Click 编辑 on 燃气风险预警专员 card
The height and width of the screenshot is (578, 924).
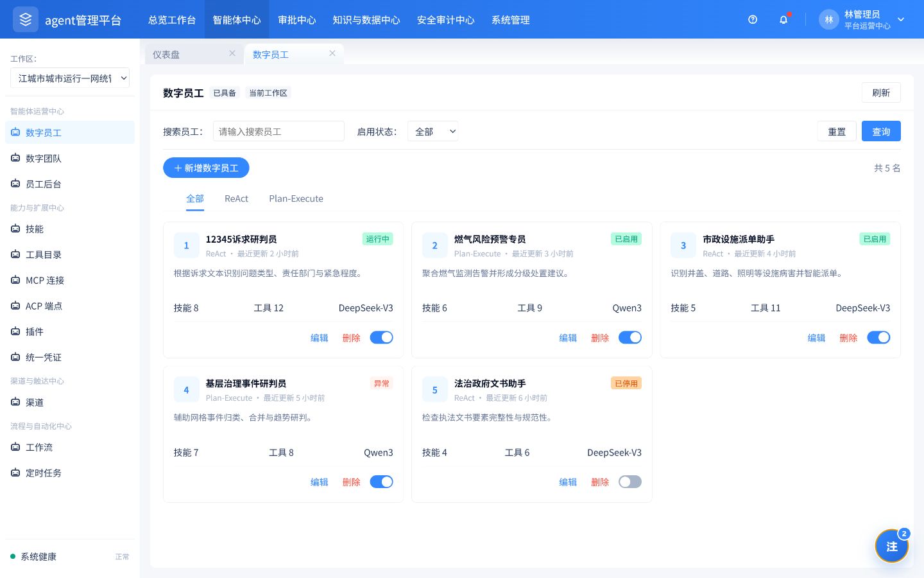coord(568,338)
